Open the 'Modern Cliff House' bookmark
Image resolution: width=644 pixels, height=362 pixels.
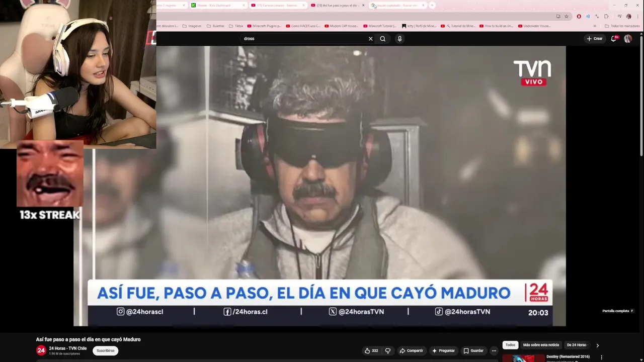click(342, 26)
